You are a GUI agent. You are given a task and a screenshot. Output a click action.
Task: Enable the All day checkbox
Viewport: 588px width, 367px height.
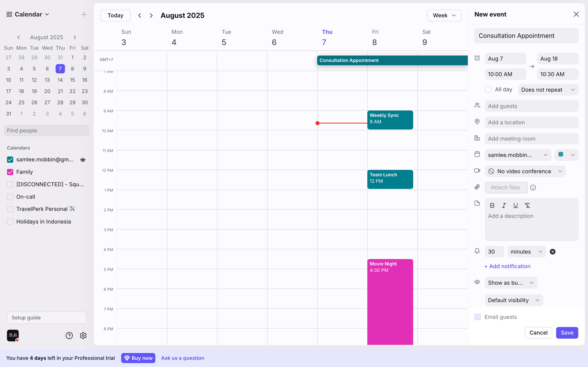click(488, 90)
